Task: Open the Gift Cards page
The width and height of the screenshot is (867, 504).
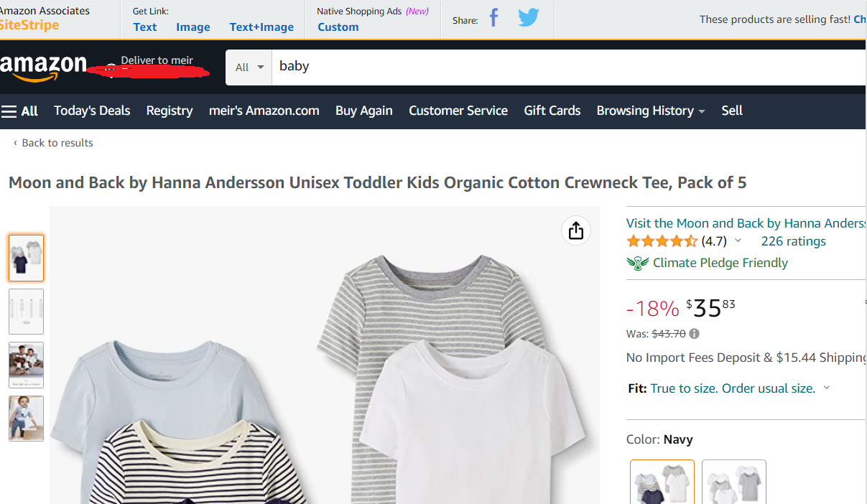Action: pos(552,111)
